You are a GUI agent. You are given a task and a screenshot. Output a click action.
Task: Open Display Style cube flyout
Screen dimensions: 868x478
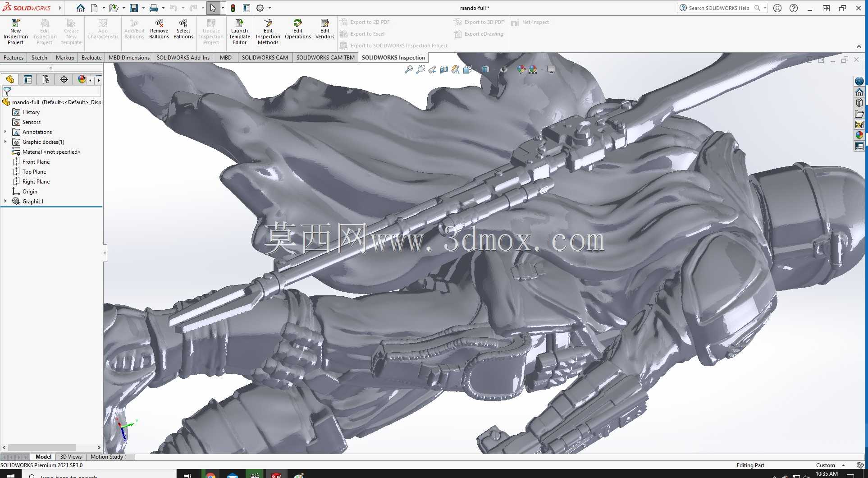(x=485, y=69)
